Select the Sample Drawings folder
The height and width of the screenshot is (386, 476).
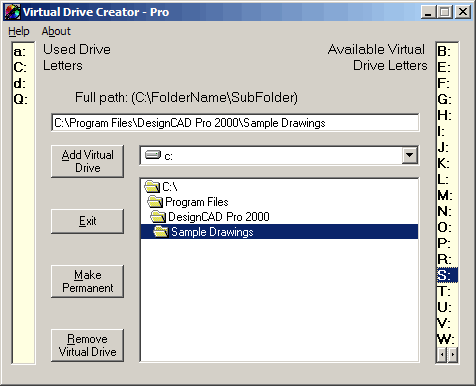[279, 232]
